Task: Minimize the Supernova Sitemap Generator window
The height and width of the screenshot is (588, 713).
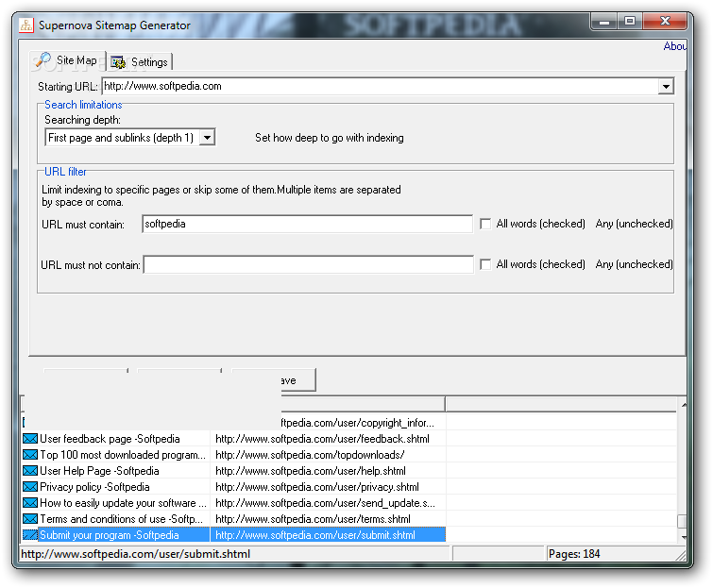Action: [604, 21]
